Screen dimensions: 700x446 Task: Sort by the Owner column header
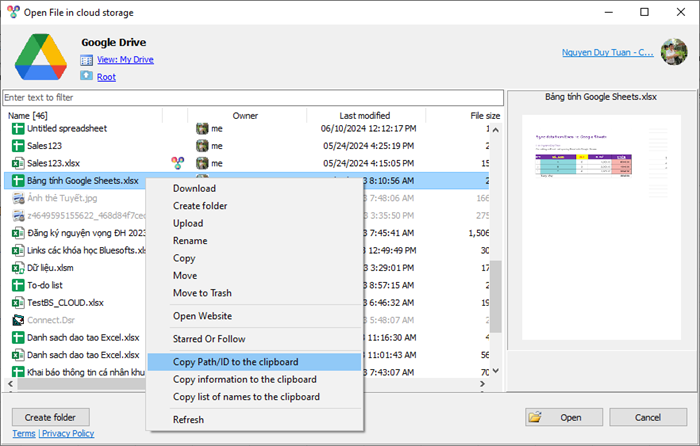point(245,116)
